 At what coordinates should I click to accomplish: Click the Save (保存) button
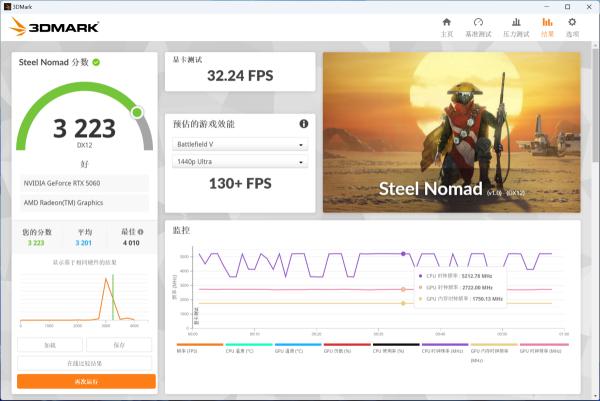(x=119, y=345)
